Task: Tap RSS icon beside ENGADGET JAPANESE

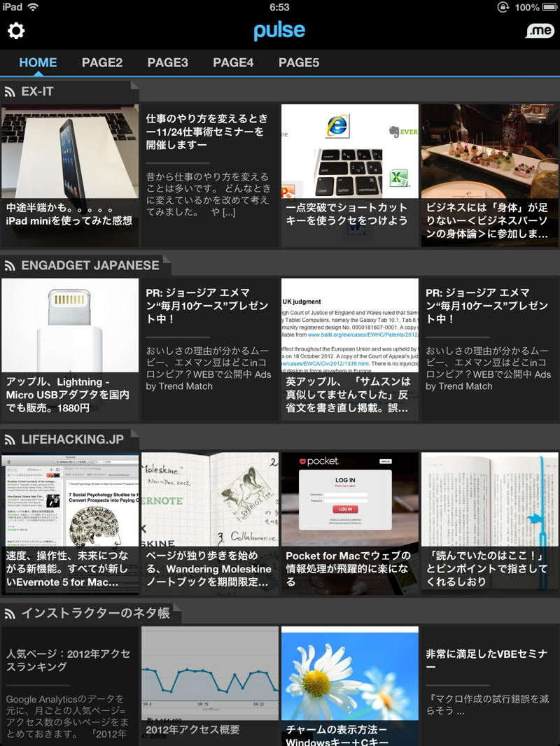Action: pyautogui.click(x=10, y=265)
